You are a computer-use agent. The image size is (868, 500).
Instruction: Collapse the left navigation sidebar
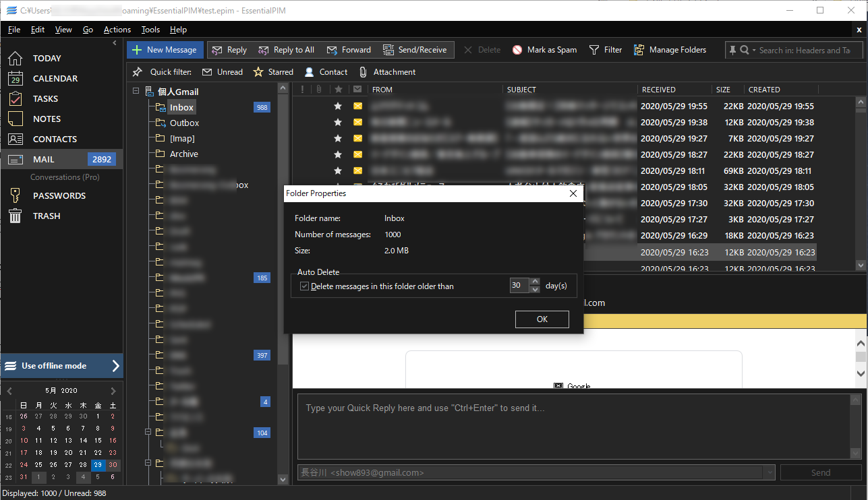coord(115,42)
